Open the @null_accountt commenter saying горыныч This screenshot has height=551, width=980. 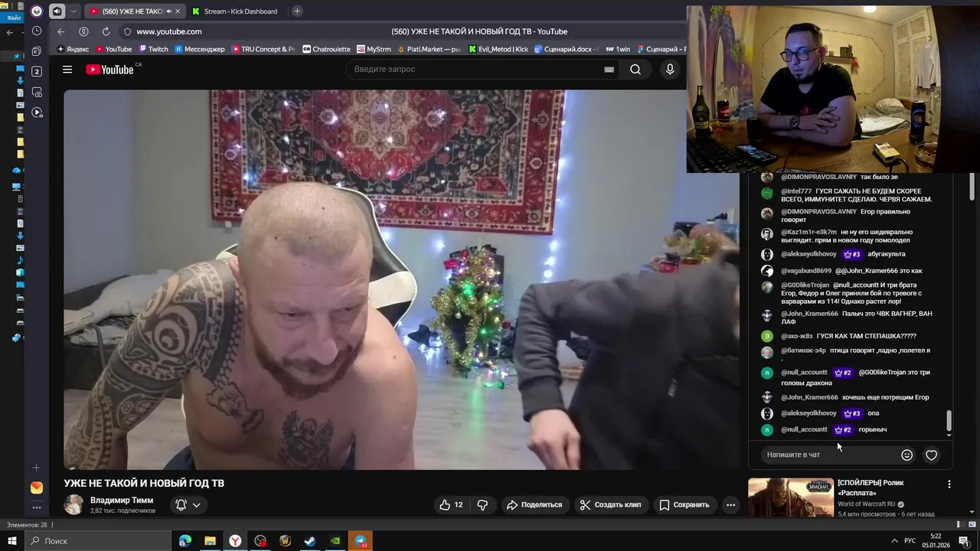[x=804, y=429]
